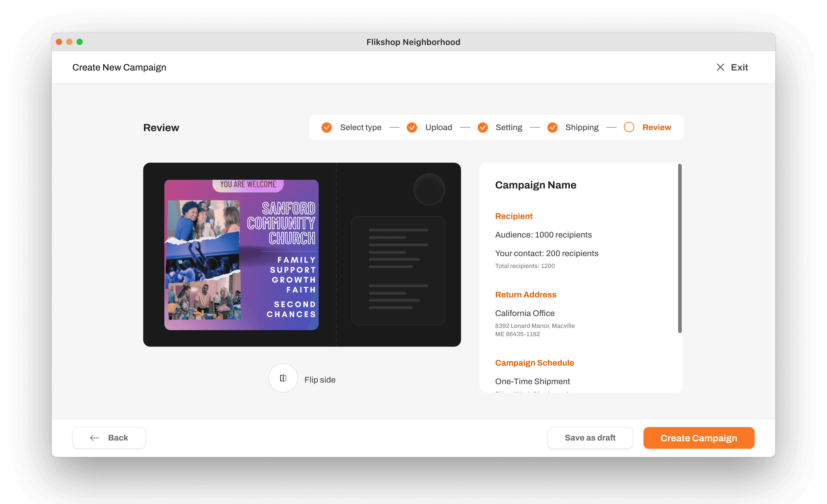
Task: Click the Select type step checkmark
Action: (x=326, y=128)
